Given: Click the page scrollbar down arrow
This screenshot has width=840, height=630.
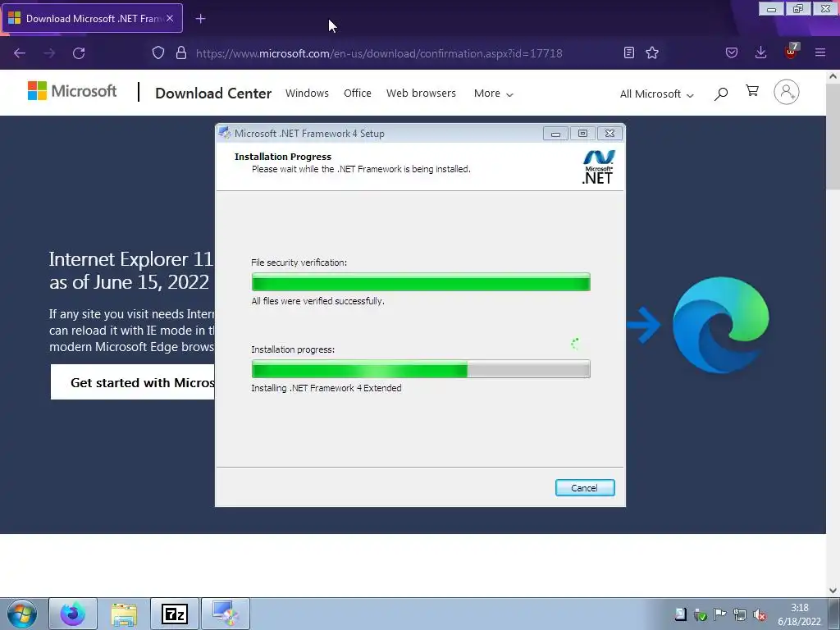Looking at the screenshot, I should [833, 591].
